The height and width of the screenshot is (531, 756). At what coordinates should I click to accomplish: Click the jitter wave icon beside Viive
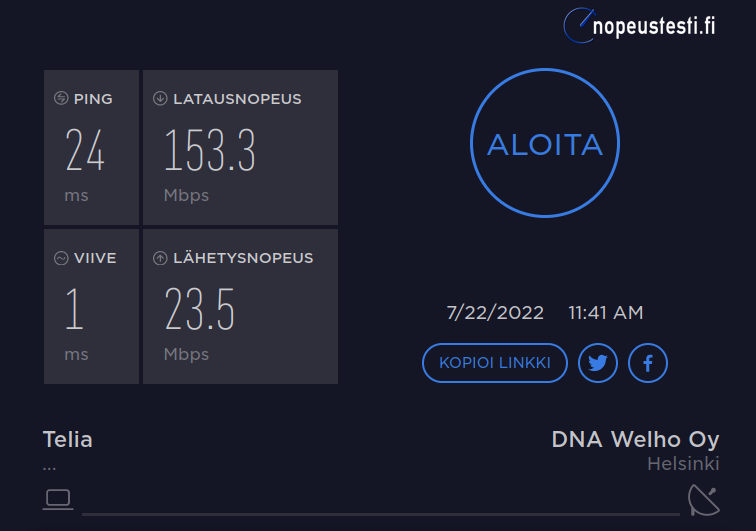[x=61, y=258]
